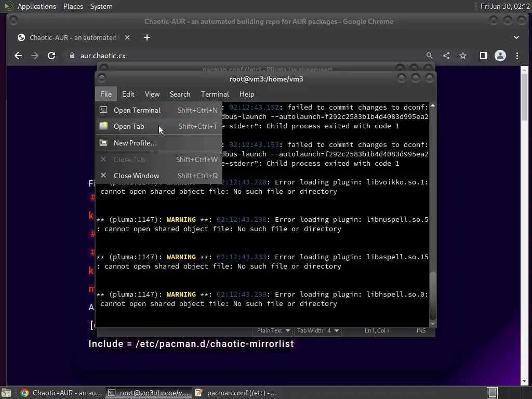The image size is (532, 399).
Task: Click the terminal window menu button
Action: click(x=101, y=78)
